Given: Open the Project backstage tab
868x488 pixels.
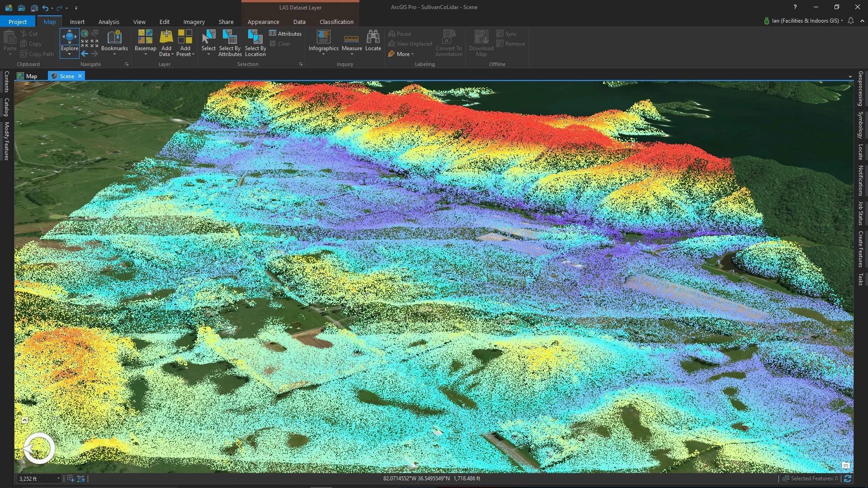Looking at the screenshot, I should point(17,22).
